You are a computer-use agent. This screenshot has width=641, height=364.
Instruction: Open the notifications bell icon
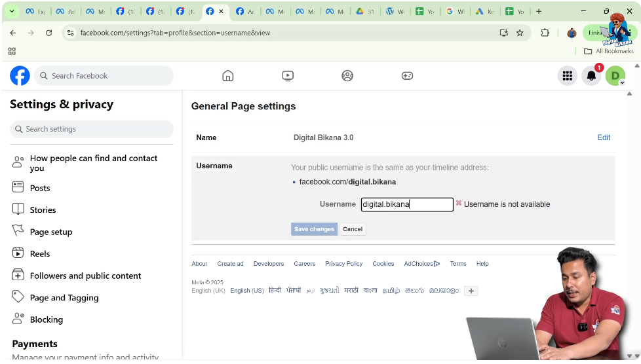591,75
